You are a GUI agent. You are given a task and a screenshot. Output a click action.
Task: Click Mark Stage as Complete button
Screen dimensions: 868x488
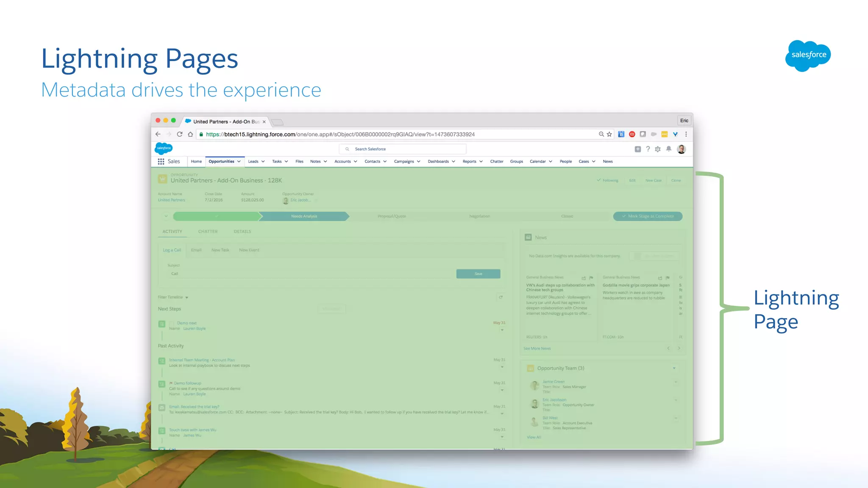[648, 216]
